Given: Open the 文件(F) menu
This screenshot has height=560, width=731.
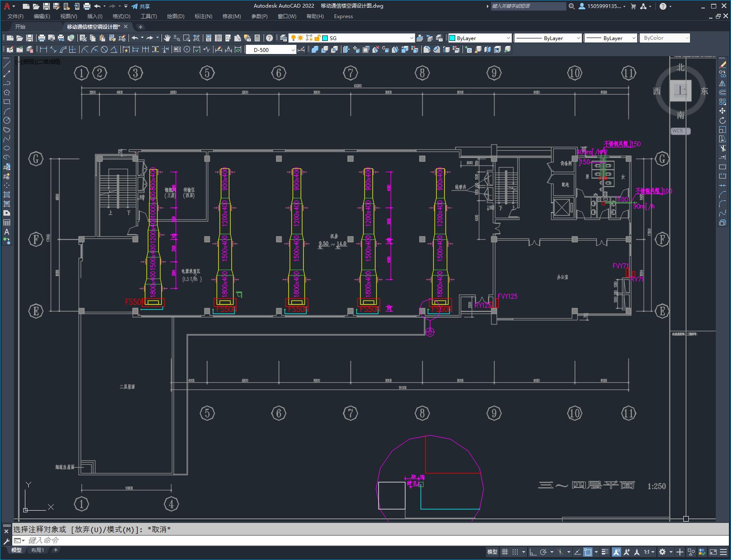Looking at the screenshot, I should point(16,16).
